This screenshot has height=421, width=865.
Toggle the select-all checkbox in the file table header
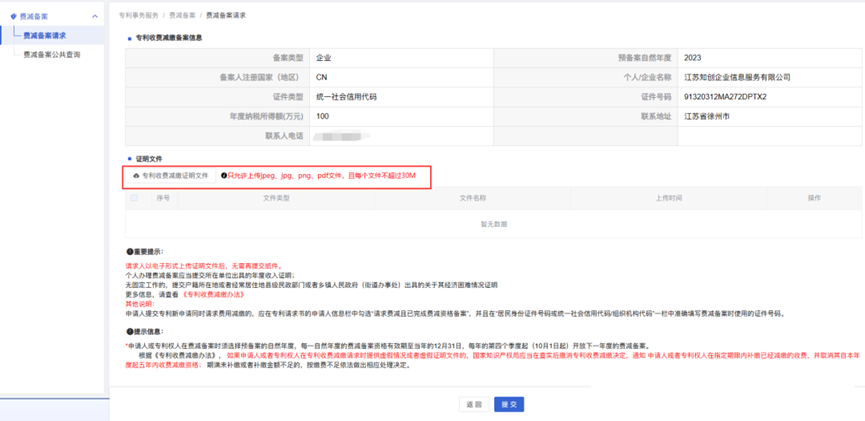pyautogui.click(x=134, y=198)
